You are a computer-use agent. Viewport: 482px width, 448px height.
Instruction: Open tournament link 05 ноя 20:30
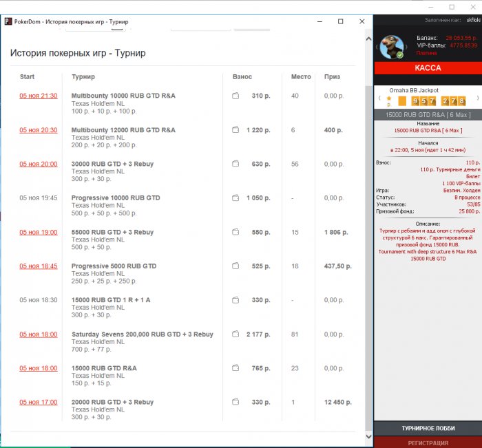39,130
